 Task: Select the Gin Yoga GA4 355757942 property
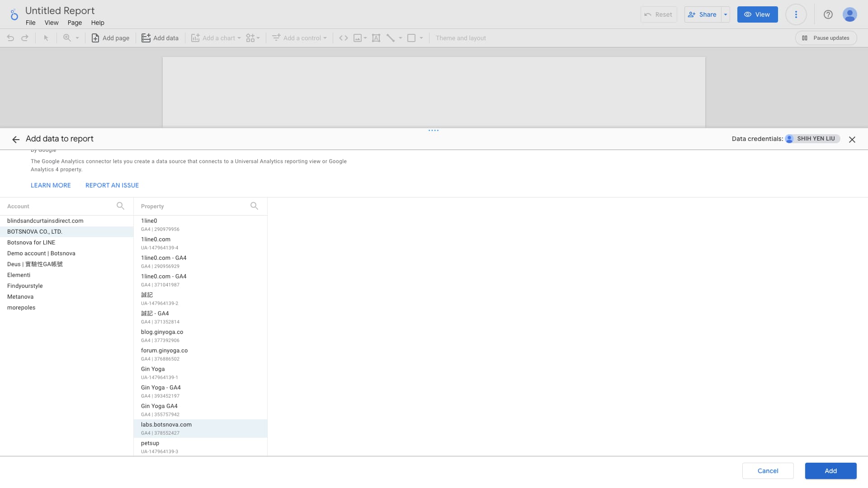coord(200,410)
